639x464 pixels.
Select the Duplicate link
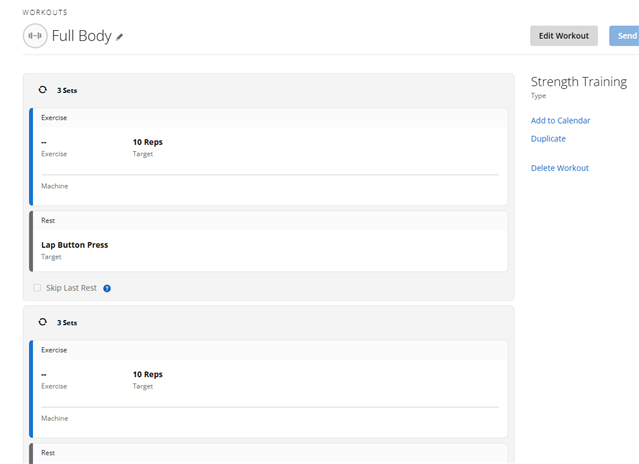(x=548, y=139)
